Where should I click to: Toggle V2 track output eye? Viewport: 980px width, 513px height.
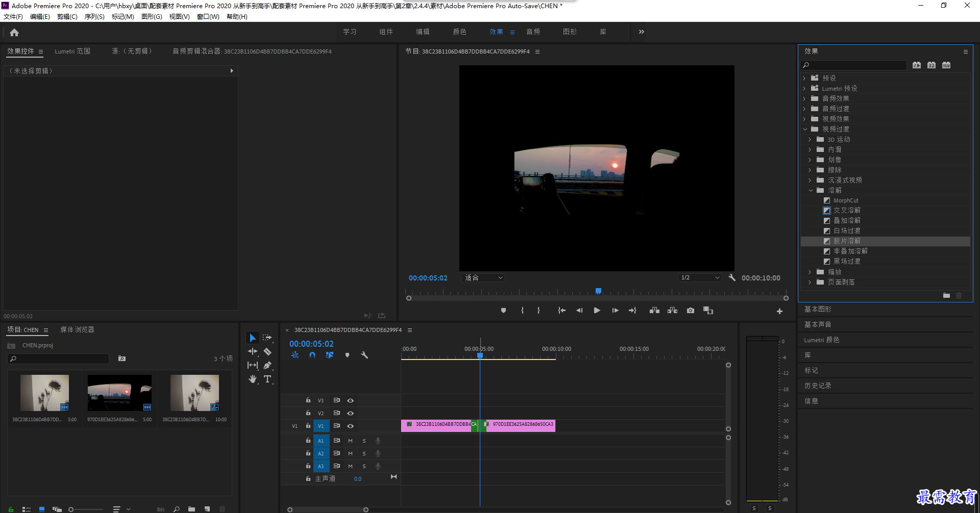351,414
